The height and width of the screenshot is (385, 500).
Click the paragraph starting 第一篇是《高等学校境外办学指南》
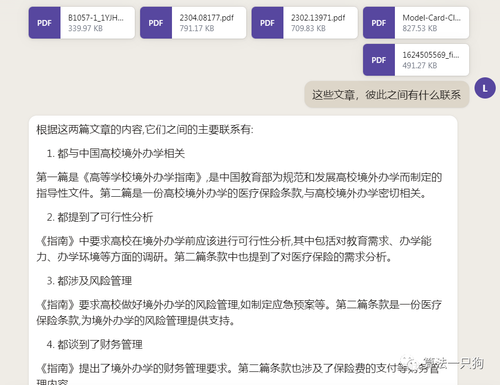tap(239, 185)
